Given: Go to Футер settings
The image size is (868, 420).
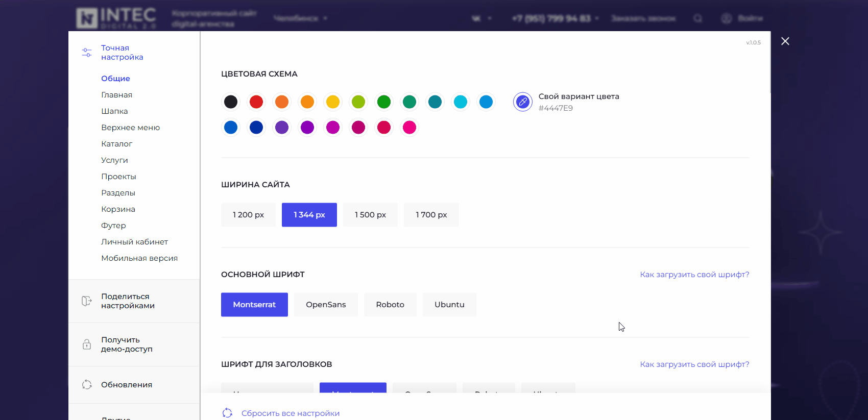Looking at the screenshot, I should (x=113, y=226).
